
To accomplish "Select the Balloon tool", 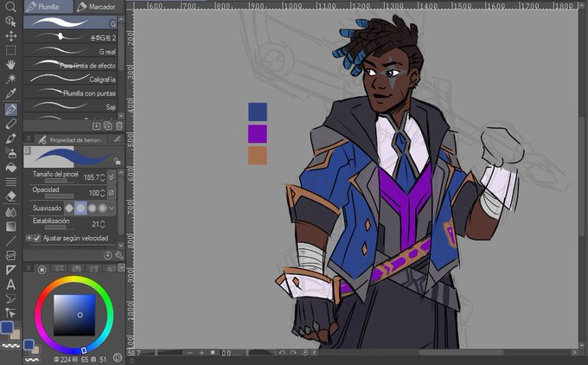I will 10,298.
